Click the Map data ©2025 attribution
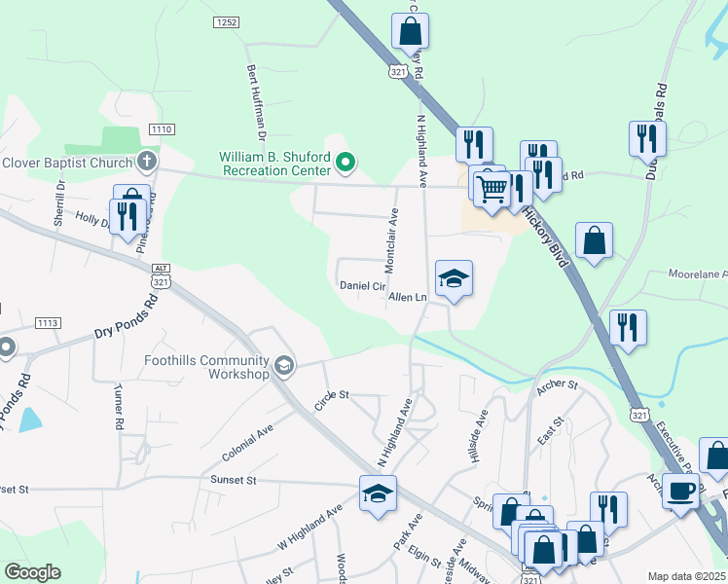The image size is (728, 584). click(x=686, y=576)
